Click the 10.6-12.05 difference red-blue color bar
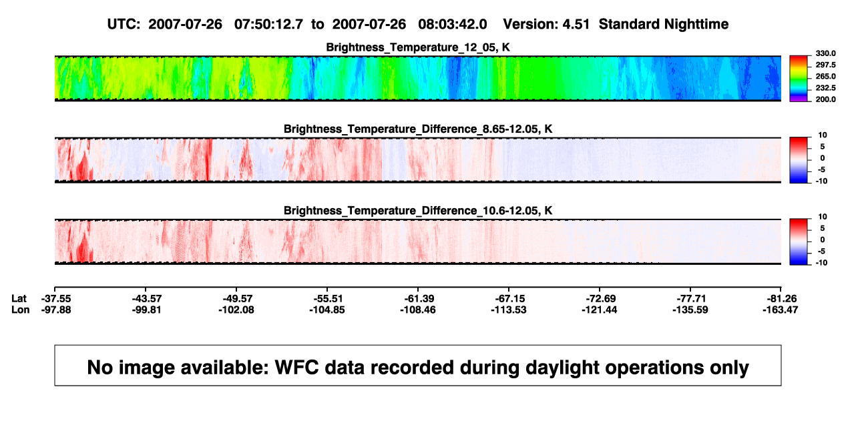 point(799,242)
